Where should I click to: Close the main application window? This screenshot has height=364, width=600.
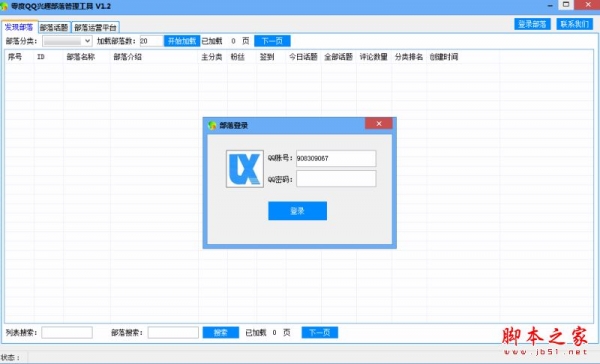click(x=588, y=5)
